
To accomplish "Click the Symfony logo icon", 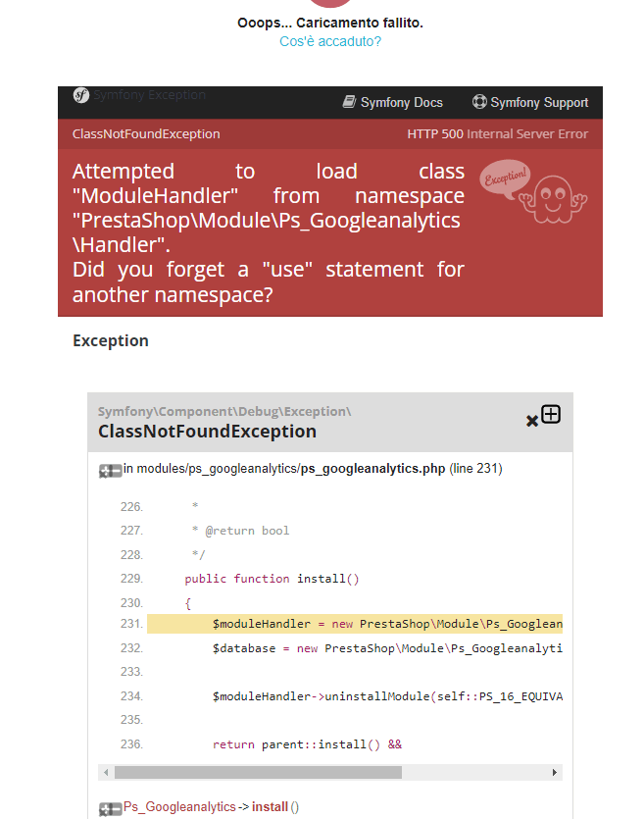I will coord(81,95).
